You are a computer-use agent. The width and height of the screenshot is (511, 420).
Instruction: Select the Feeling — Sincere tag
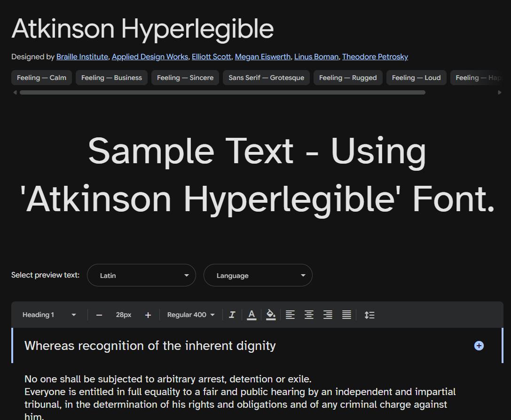[185, 78]
